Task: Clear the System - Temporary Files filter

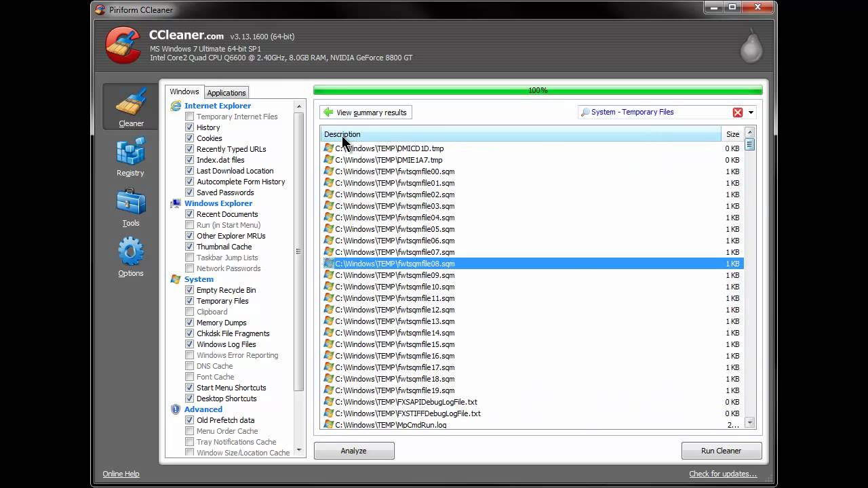Action: click(738, 113)
